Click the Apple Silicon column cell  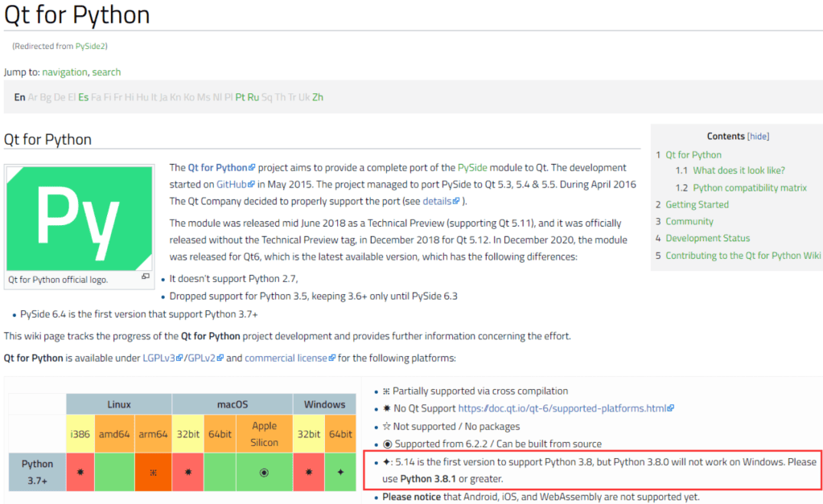pyautogui.click(x=264, y=434)
